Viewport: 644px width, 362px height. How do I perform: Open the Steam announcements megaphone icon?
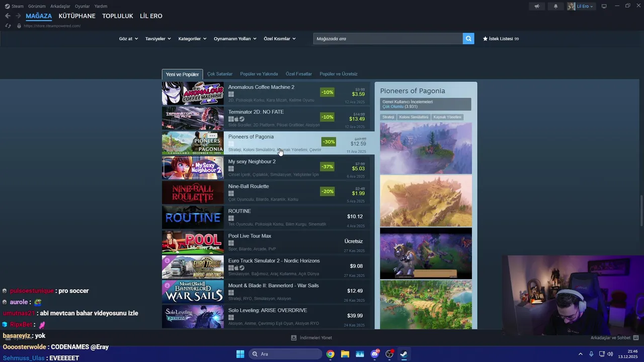(537, 6)
